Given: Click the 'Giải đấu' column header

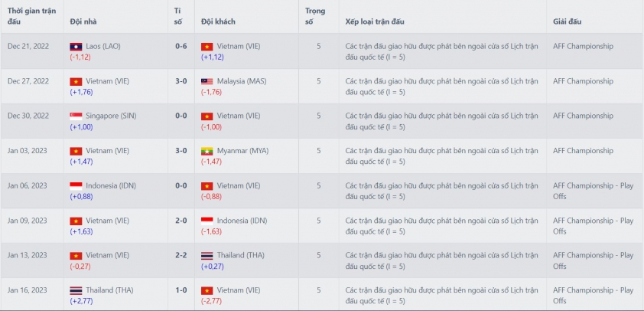Looking at the screenshot, I should point(568,21).
